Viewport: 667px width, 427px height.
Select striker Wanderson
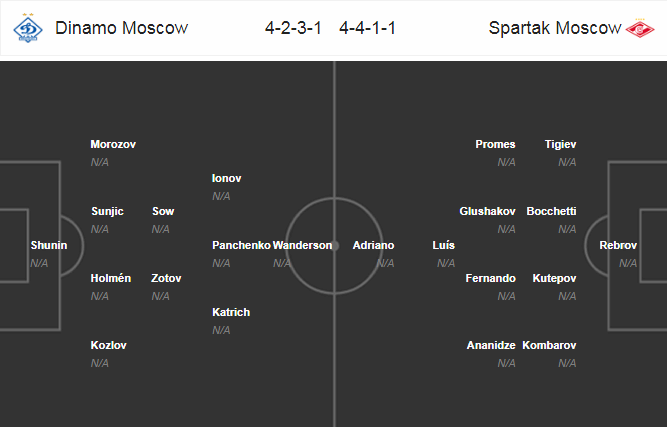[302, 245]
